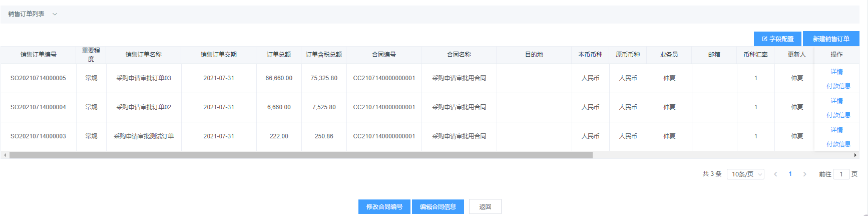Open the 10条/页 page size dropdown

[x=745, y=174]
